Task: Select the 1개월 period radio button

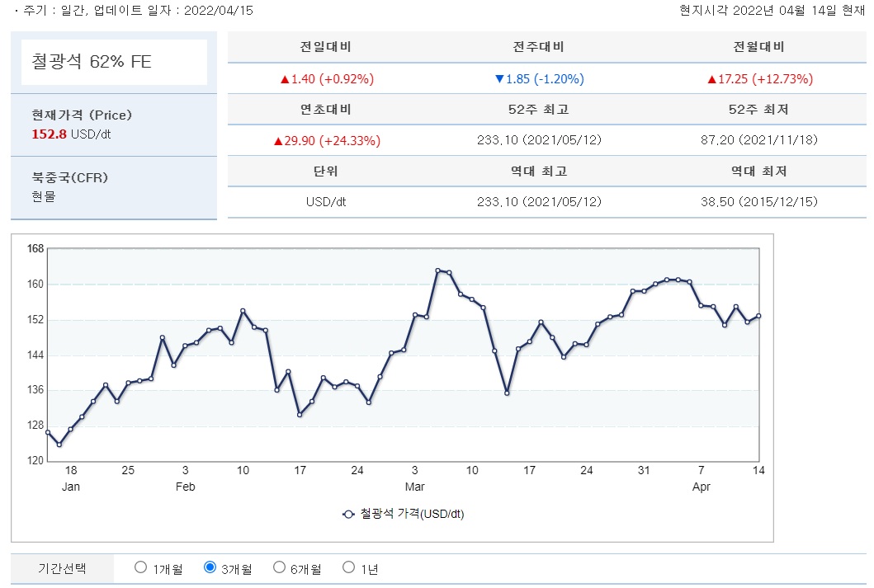Action: tap(140, 567)
